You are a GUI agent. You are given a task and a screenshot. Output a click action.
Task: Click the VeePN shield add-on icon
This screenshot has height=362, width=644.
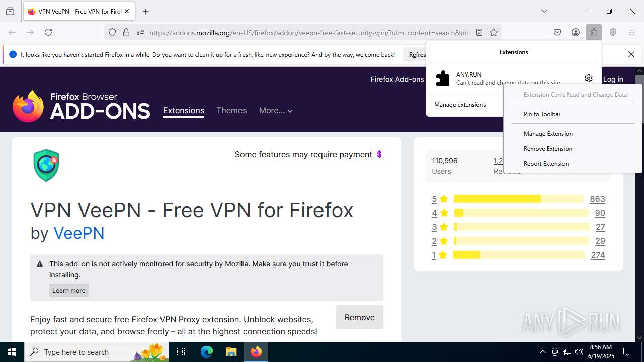pyautogui.click(x=46, y=165)
